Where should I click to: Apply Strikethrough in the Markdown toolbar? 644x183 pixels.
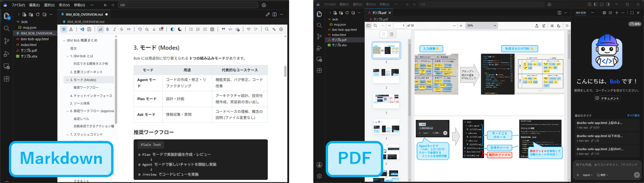(x=122, y=29)
